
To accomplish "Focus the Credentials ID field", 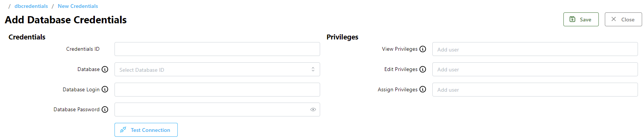I will (217, 49).
